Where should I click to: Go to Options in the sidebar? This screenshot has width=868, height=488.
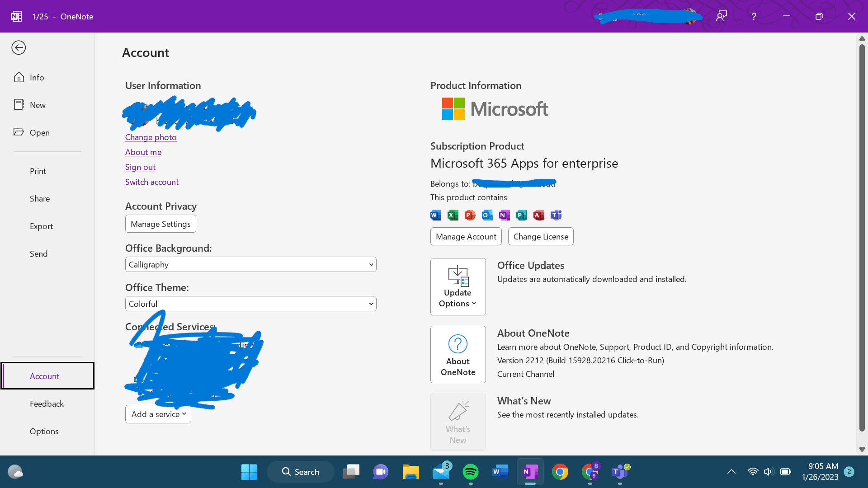(44, 431)
